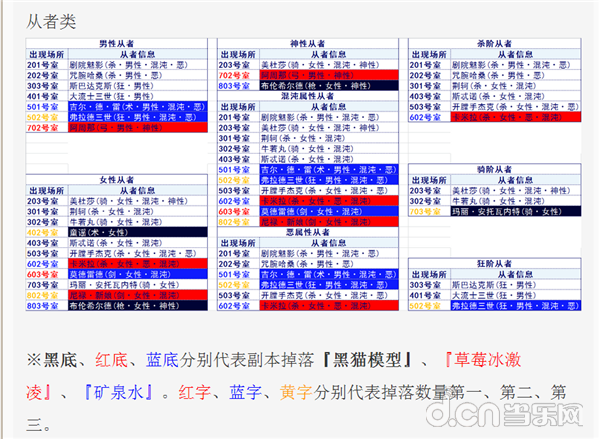
Task: Select the '骑阶从者' table title
Action: click(x=494, y=169)
